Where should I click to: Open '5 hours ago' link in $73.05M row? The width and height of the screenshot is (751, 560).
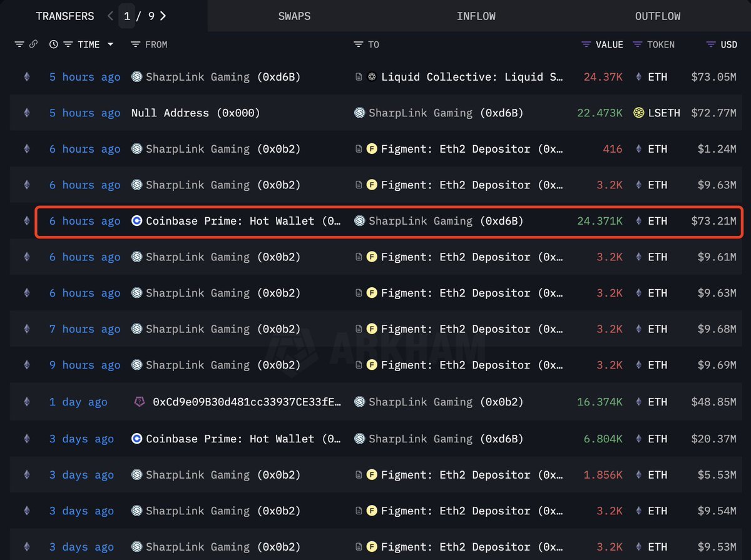pyautogui.click(x=85, y=77)
